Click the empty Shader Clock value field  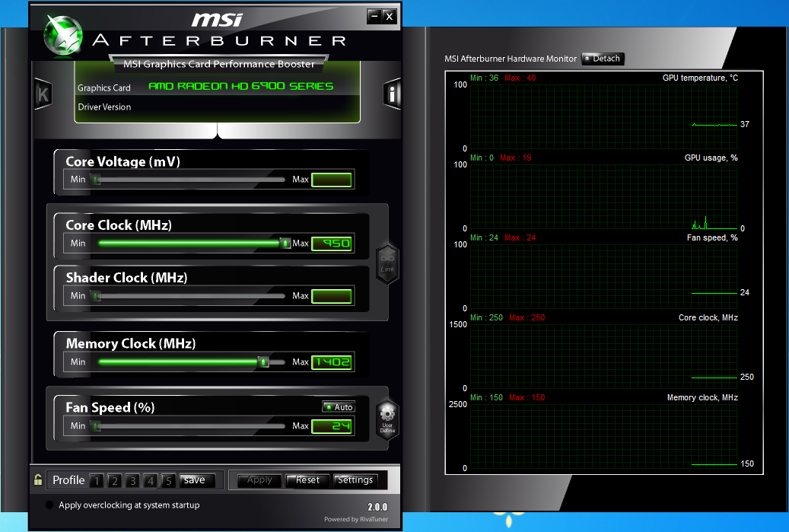332,296
